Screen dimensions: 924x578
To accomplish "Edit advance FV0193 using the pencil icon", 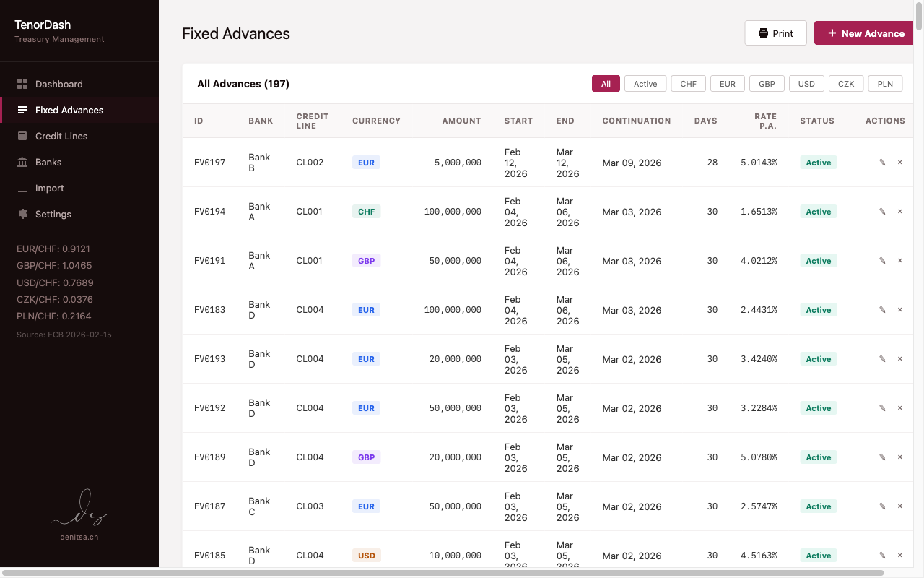I will pyautogui.click(x=882, y=358).
